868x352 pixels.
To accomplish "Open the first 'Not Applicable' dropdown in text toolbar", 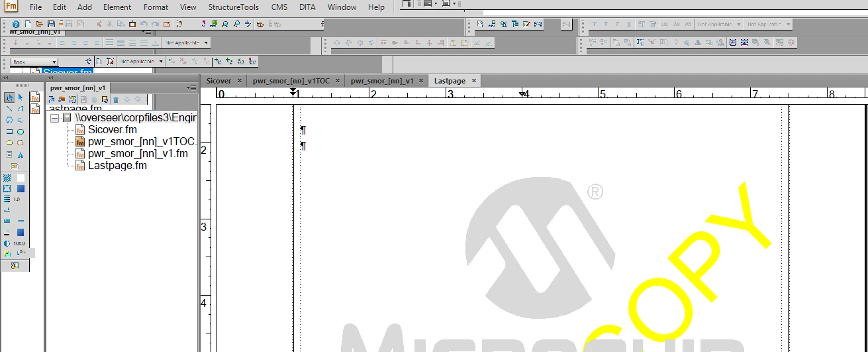I will [718, 24].
